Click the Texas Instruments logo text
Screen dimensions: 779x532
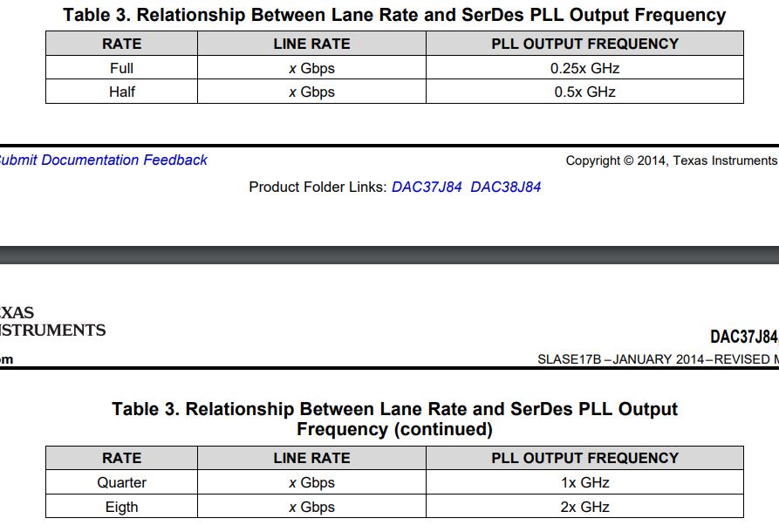52,322
